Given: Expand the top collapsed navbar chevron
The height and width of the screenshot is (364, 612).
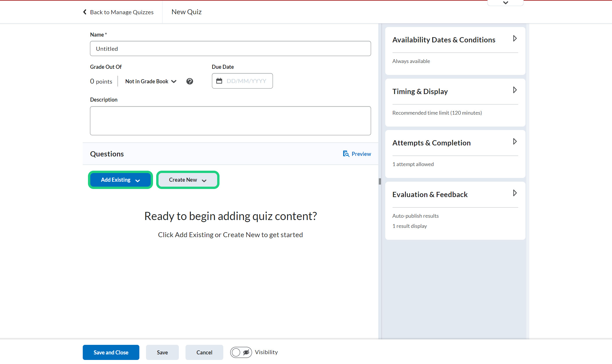Looking at the screenshot, I should 505,3.
